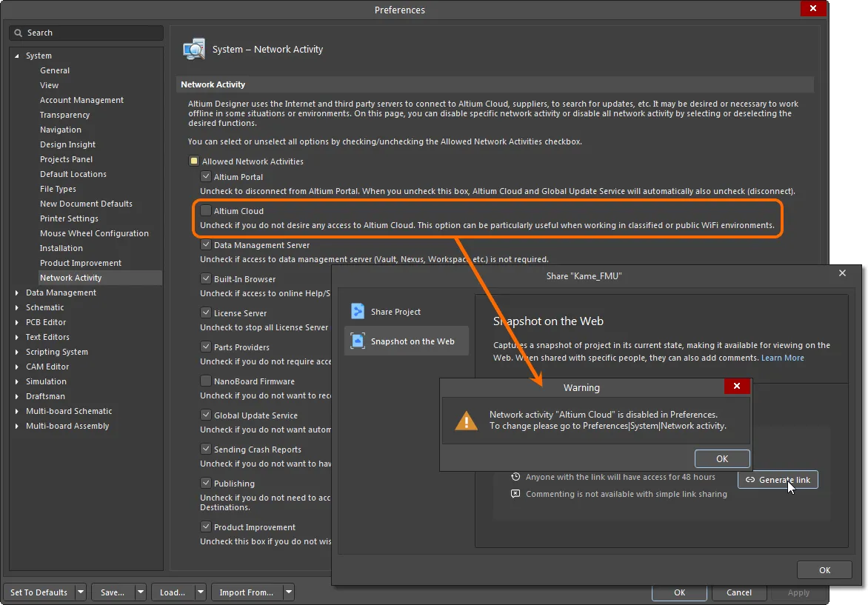Click OK in the Share dialog
The width and height of the screenshot is (868, 605).
[x=824, y=569]
